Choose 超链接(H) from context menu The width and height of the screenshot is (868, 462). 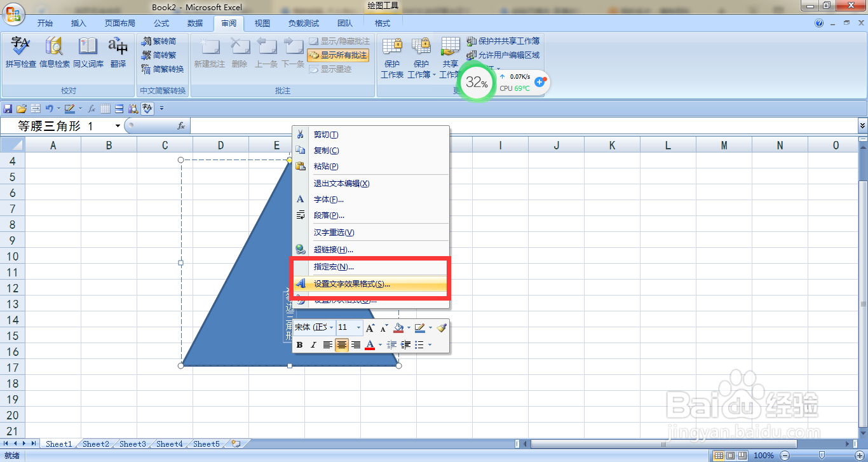370,250
